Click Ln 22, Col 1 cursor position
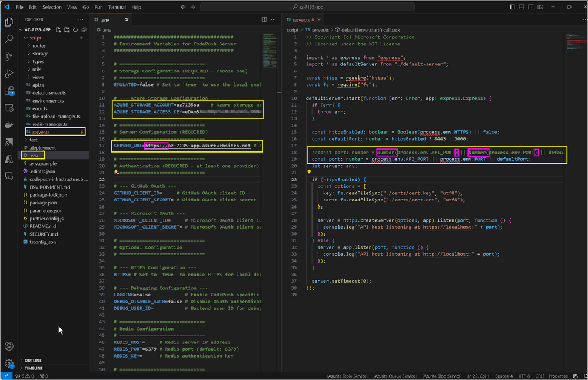The height and width of the screenshot is (380, 588). pos(478,376)
